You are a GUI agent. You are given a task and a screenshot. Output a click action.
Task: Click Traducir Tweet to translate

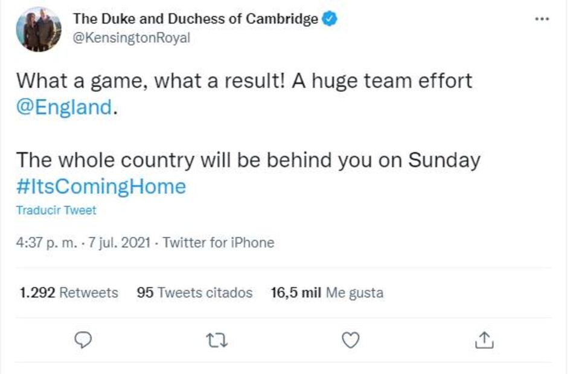tap(56, 211)
